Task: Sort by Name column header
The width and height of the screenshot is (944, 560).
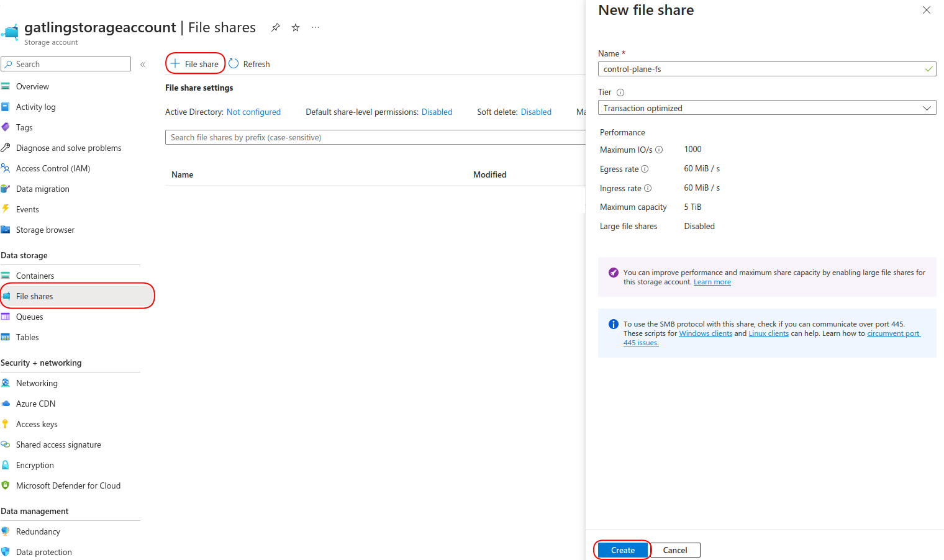Action: click(183, 174)
